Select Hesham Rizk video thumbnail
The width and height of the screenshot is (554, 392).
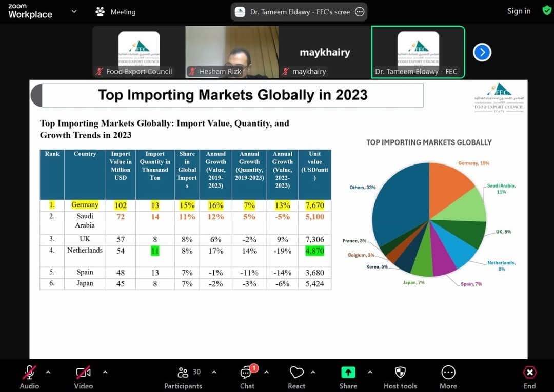pyautogui.click(x=232, y=52)
